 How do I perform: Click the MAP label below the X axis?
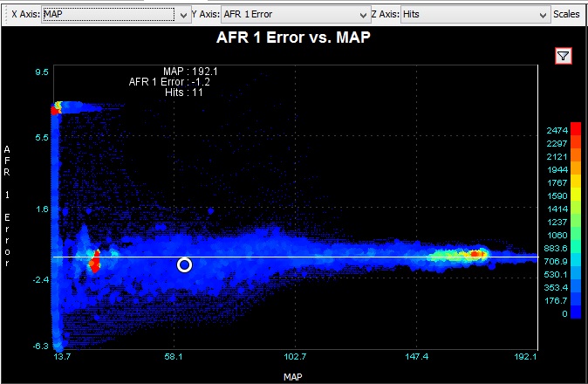(294, 375)
